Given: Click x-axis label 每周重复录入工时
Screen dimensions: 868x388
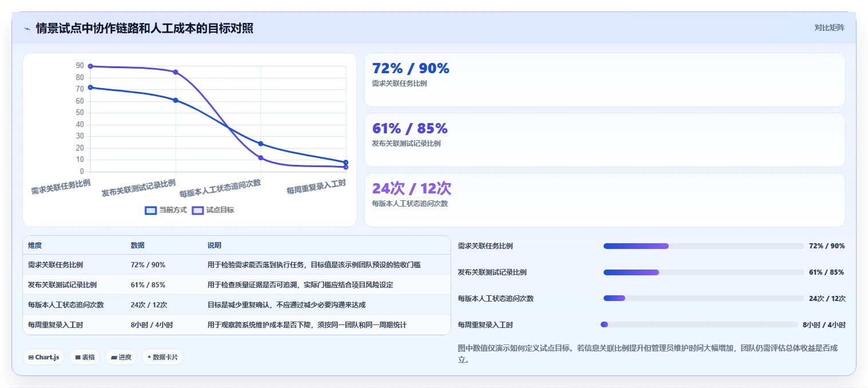Looking at the screenshot, I should tap(316, 187).
